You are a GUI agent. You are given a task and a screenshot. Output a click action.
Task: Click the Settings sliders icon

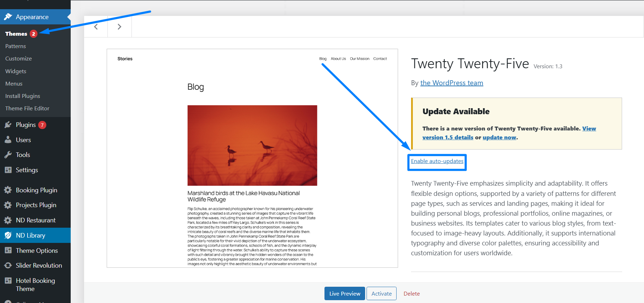coord(8,170)
